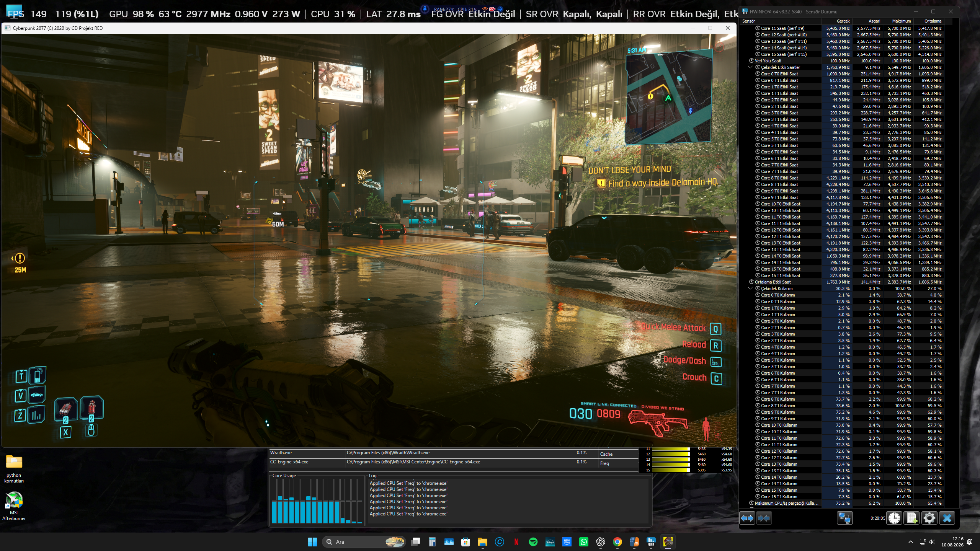Start HWiNFO logging with the sheet-plus icon
980x551 pixels.
[912, 518]
